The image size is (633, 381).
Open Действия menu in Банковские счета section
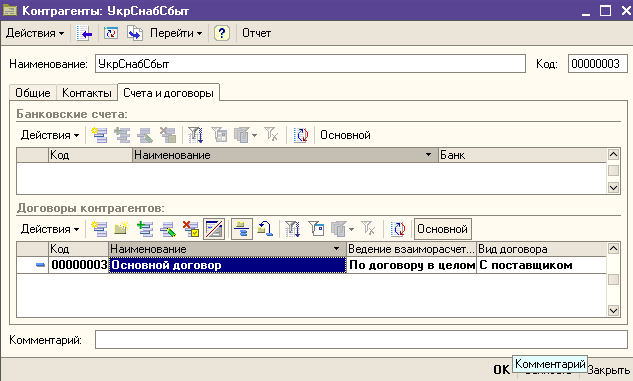50,135
